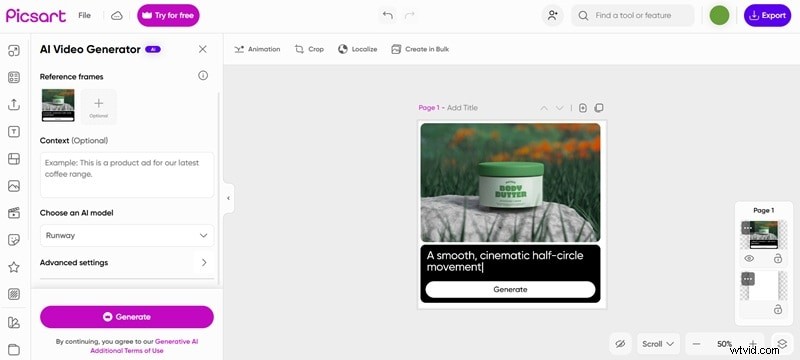Viewport: 800px width, 360px height.
Task: Click the 50% zoom value
Action: click(x=724, y=344)
